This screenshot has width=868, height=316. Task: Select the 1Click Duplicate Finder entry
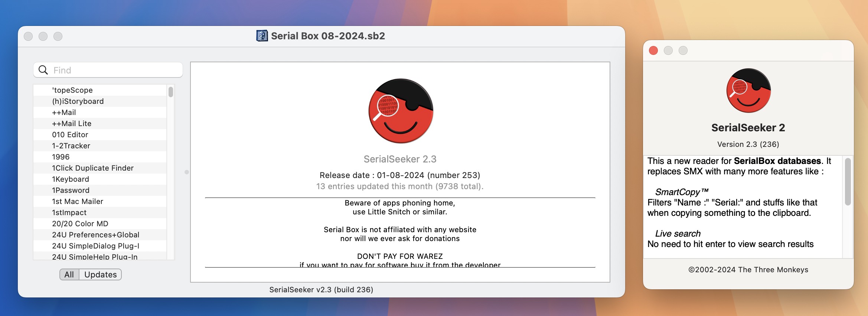point(100,168)
